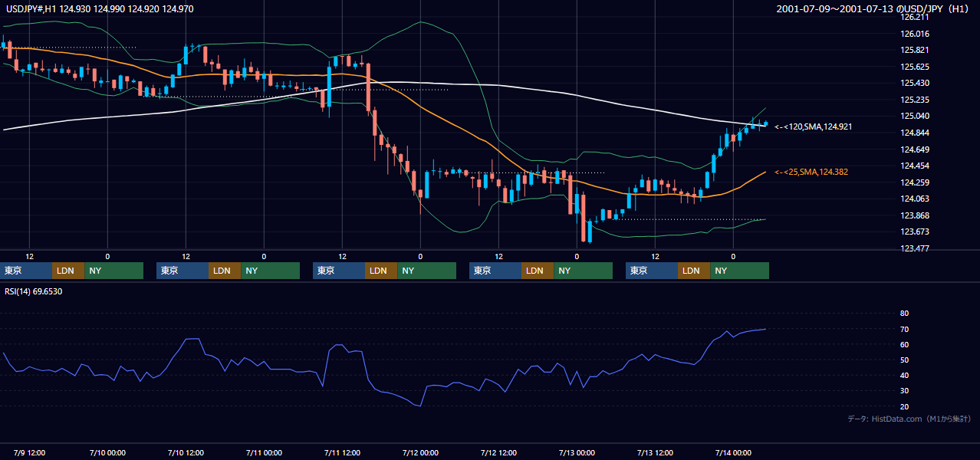Click price axis value 124.454
Image resolution: width=980 pixels, height=460 pixels.
916,166
